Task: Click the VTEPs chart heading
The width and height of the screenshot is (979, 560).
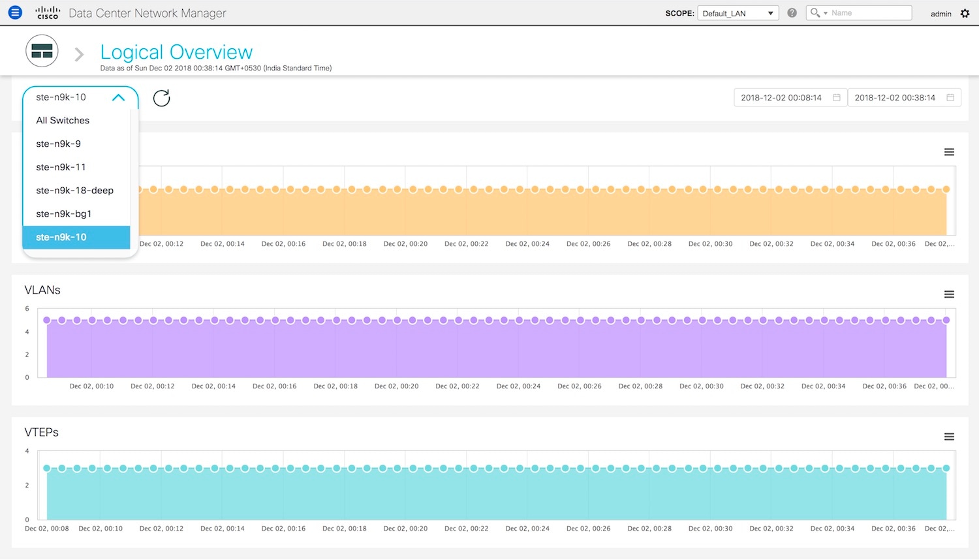Action: pyautogui.click(x=41, y=432)
